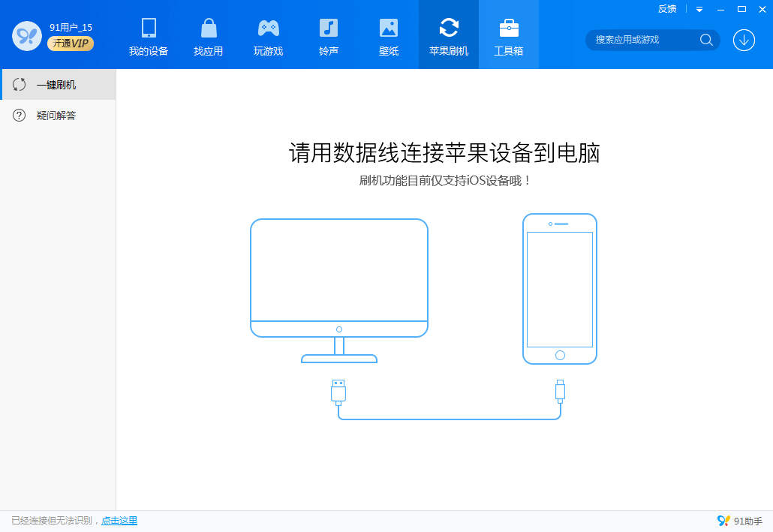Open the My Devices phone icon
Image resolution: width=773 pixels, height=532 pixels.
click(149, 29)
